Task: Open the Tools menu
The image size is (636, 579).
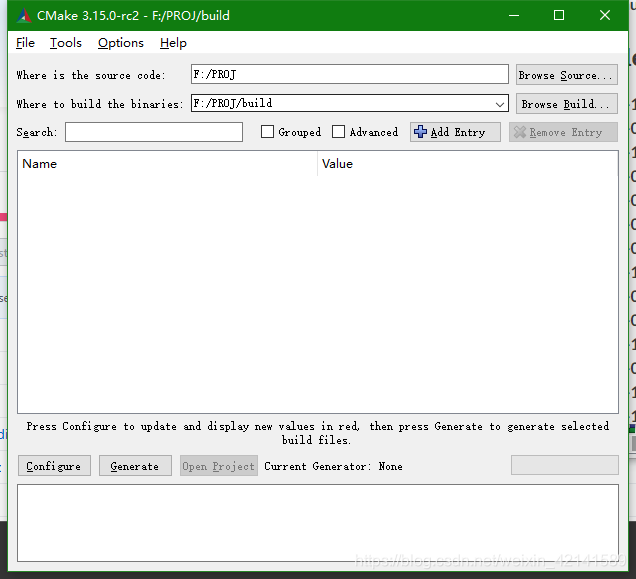Action: (x=66, y=43)
